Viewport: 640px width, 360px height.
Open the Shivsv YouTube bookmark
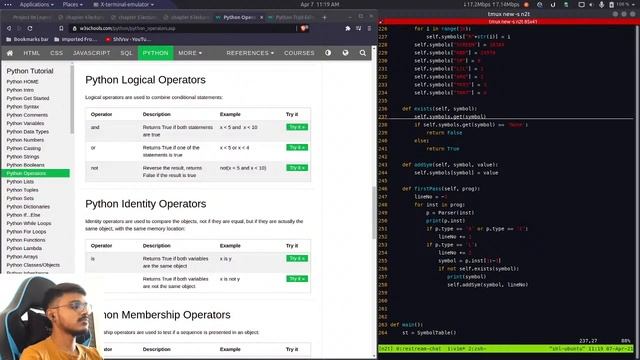click(128, 40)
